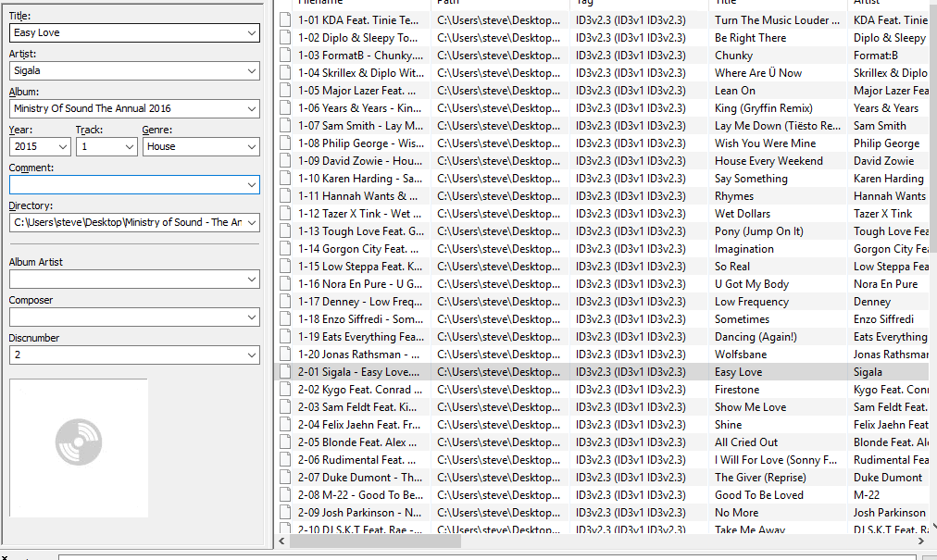Click the file icon for 1-08 Philip George

pos(286,143)
